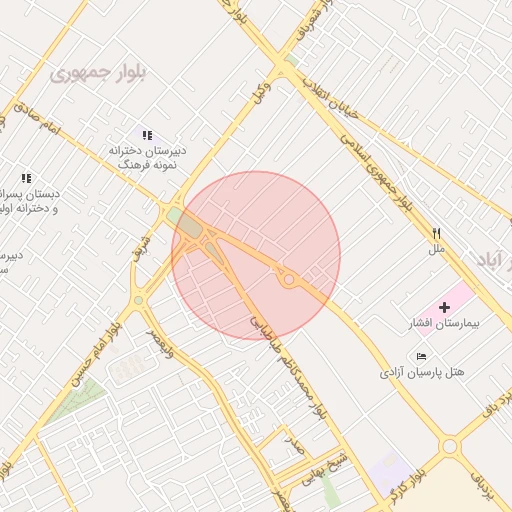Click the امام صادق street label

[36, 117]
